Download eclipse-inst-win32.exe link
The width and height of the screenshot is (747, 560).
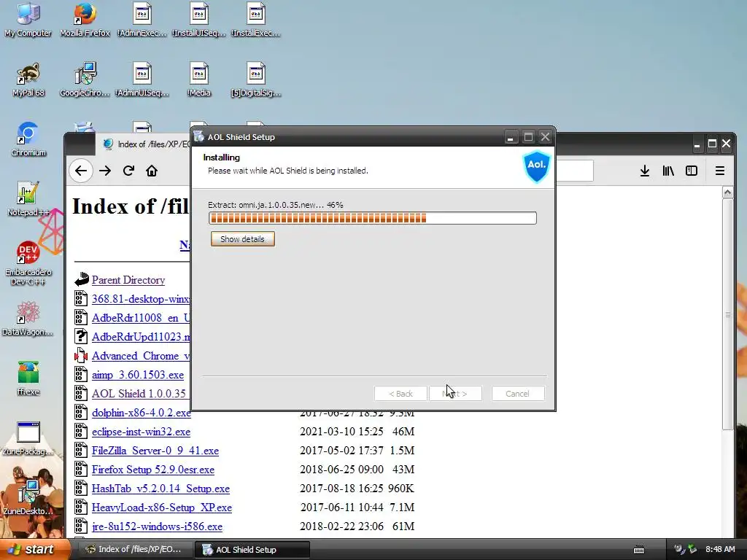(x=141, y=432)
